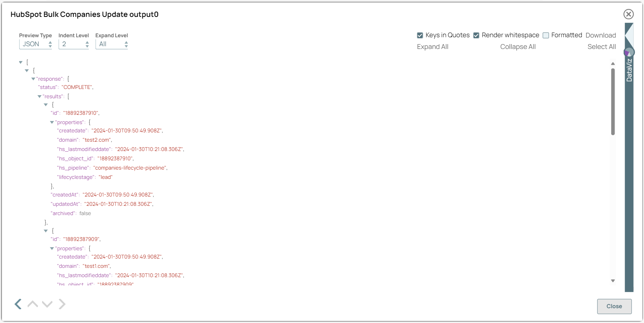Toggle the Keys in Quotes checkbox
Screen dimensions: 644x323
click(x=420, y=36)
